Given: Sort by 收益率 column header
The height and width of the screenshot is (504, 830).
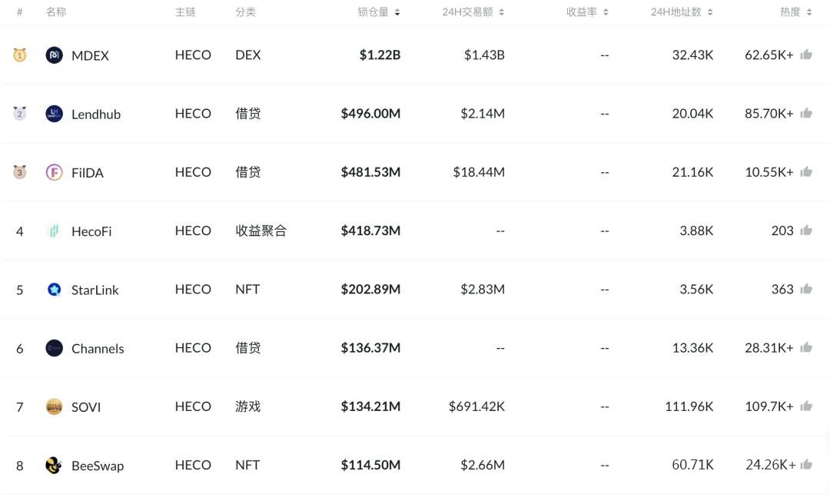Looking at the screenshot, I should click(x=587, y=12).
